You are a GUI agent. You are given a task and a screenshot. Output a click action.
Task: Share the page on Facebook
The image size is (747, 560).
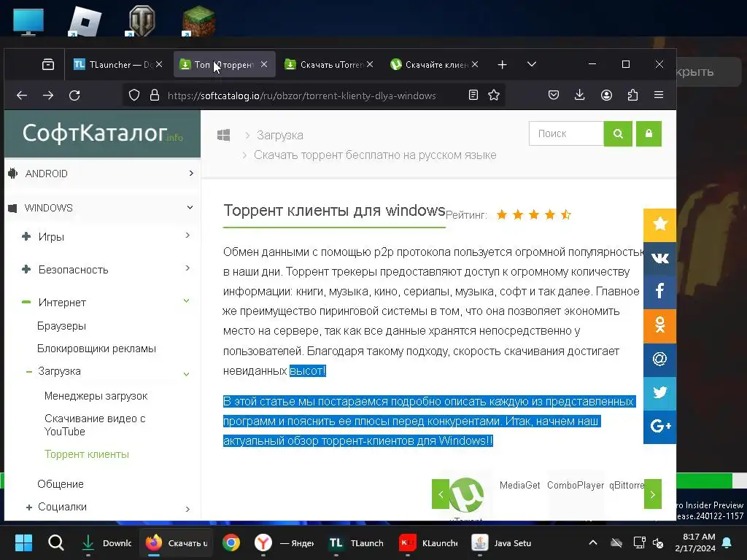click(659, 292)
